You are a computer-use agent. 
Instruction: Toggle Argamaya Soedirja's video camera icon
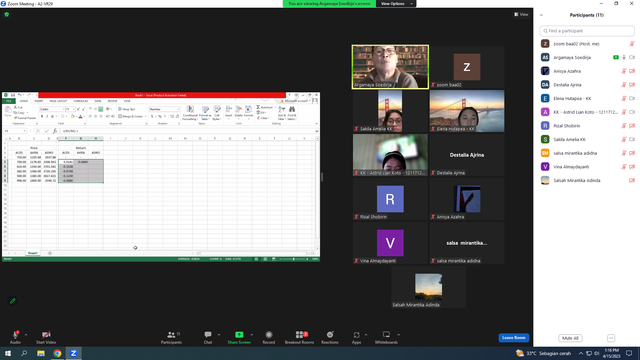[632, 58]
